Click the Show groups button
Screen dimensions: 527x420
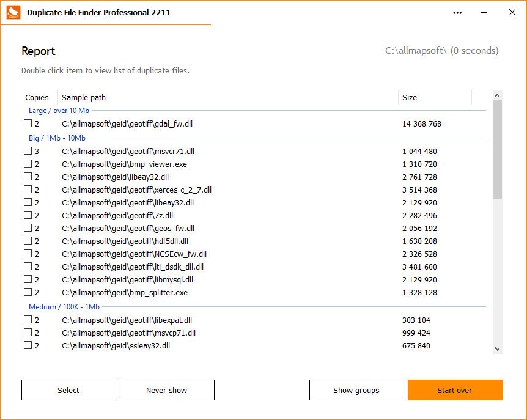[x=356, y=390]
